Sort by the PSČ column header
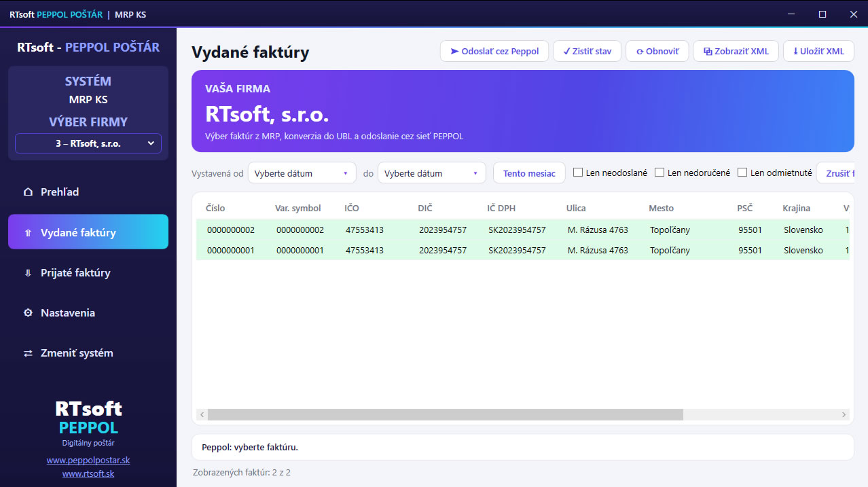 745,208
